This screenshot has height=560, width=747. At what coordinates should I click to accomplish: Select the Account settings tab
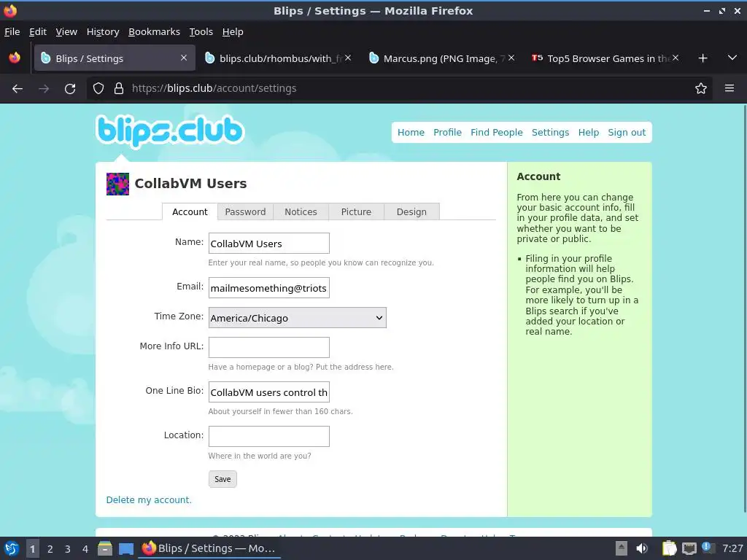coord(190,212)
